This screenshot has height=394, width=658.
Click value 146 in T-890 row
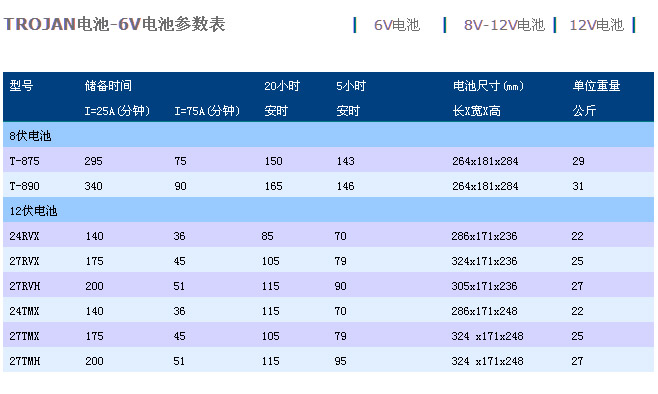click(x=345, y=186)
